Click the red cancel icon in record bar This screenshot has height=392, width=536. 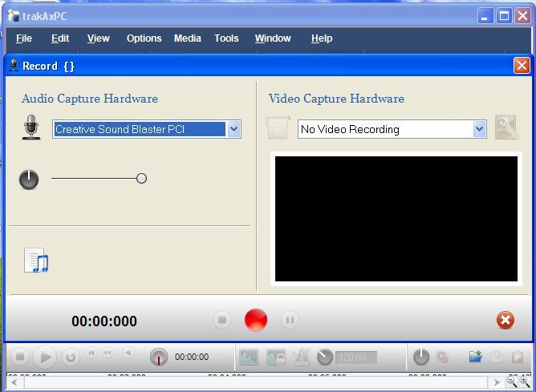click(506, 321)
